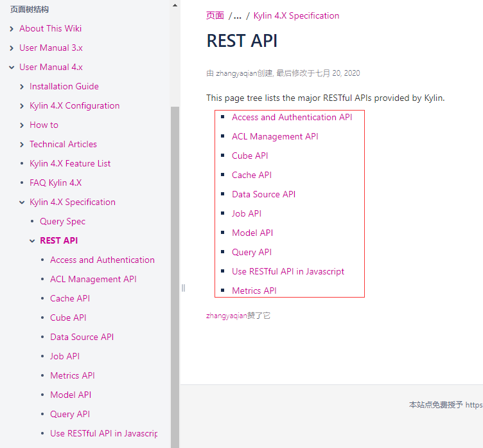
Task: Collapse the User Manual 4.x chevron
Action: (12, 67)
